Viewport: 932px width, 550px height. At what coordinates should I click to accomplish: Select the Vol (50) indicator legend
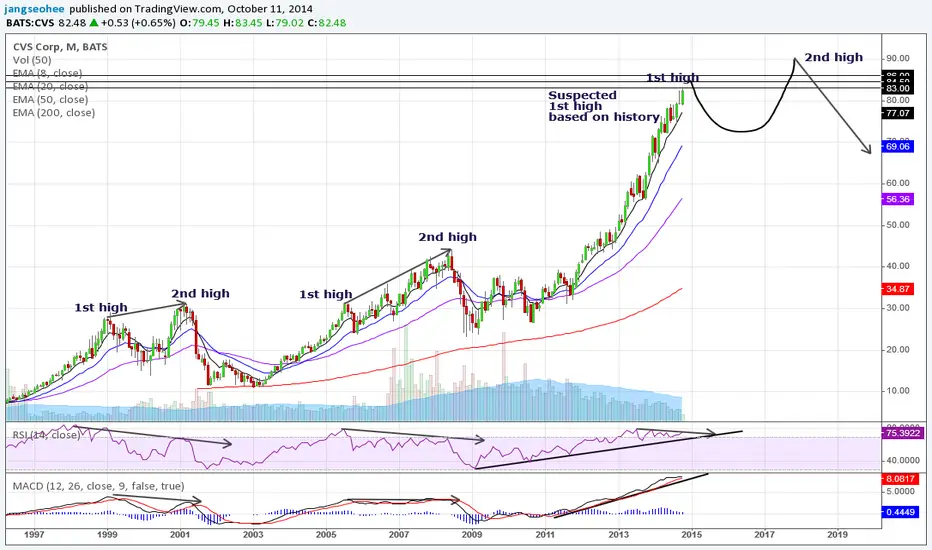[32, 60]
